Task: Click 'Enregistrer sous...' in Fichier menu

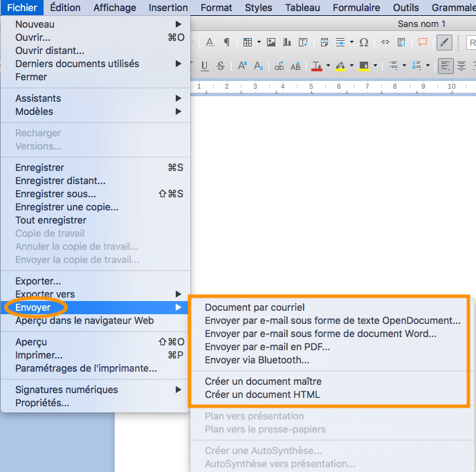Action: [55, 194]
